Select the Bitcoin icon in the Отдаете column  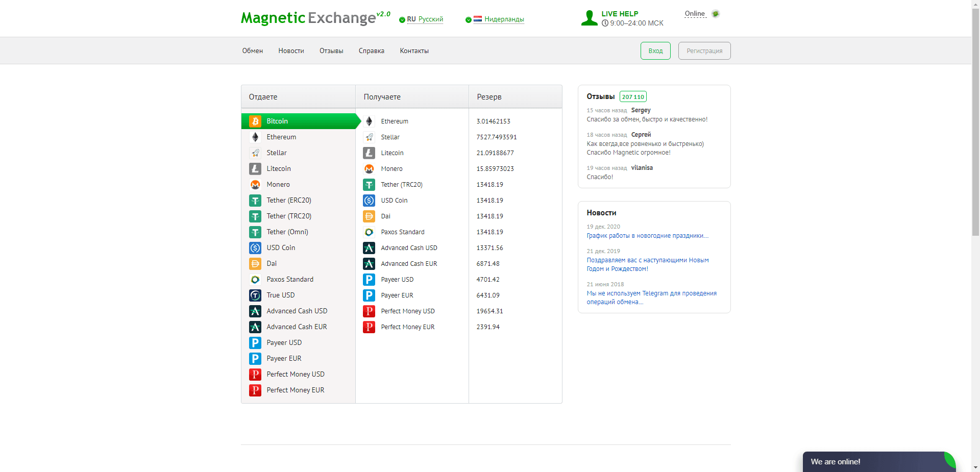pyautogui.click(x=255, y=121)
